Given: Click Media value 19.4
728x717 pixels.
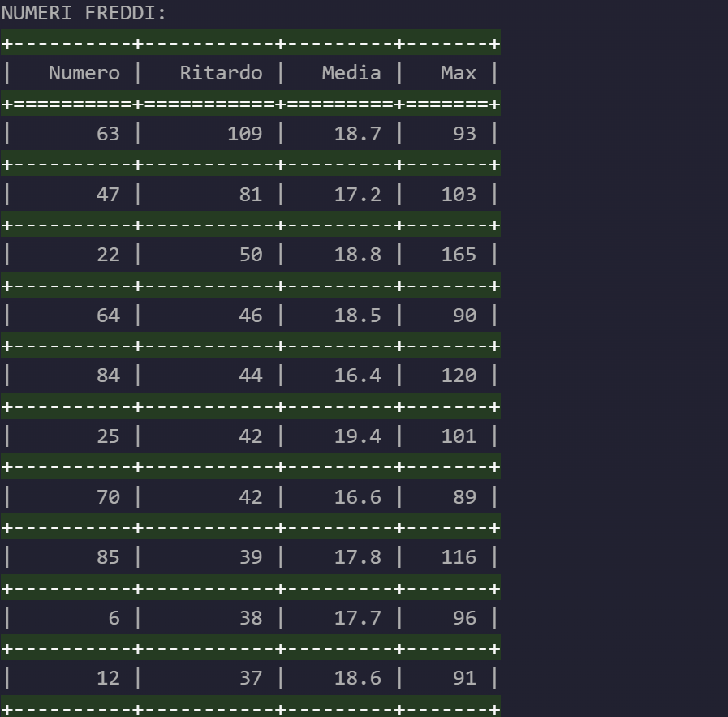Looking at the screenshot, I should [357, 436].
